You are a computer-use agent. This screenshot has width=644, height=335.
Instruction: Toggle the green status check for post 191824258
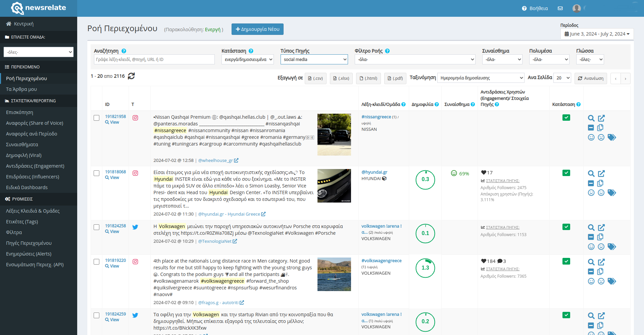(x=566, y=227)
